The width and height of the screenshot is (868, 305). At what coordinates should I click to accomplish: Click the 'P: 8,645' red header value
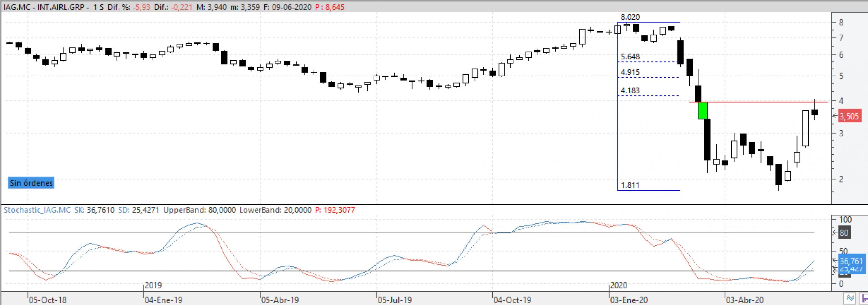[x=330, y=7]
